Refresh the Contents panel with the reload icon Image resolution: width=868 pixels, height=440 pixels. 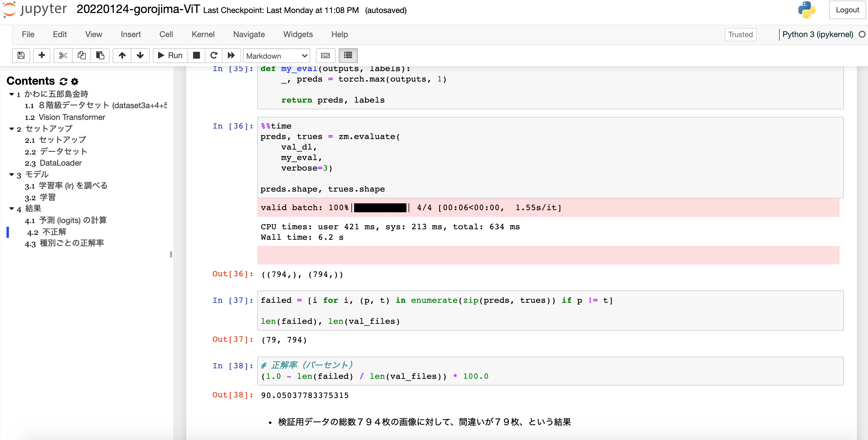[63, 81]
